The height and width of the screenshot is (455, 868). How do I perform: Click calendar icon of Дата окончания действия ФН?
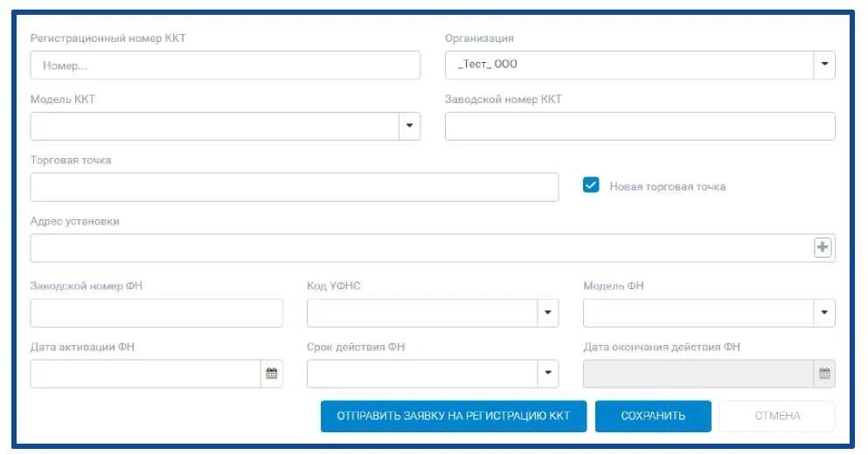(x=824, y=374)
